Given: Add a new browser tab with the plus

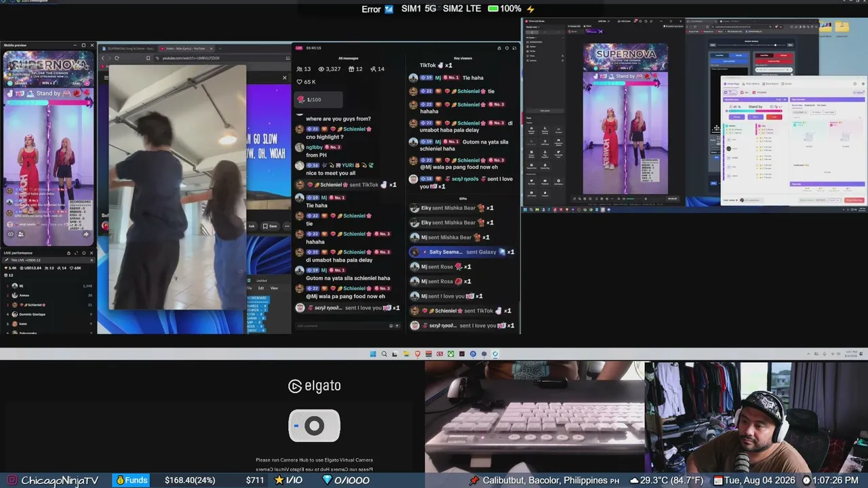Looking at the screenshot, I should 220,49.
